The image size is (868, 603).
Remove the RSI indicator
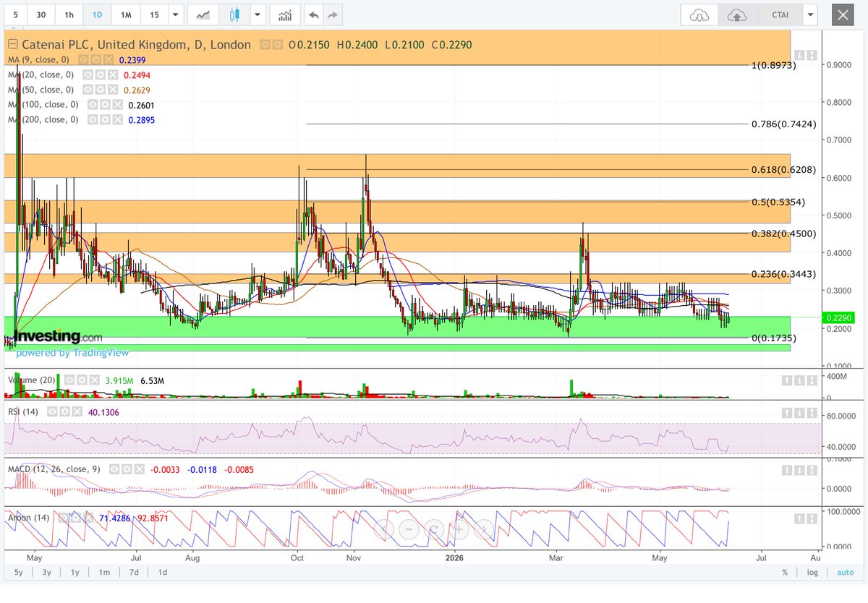pos(77,412)
